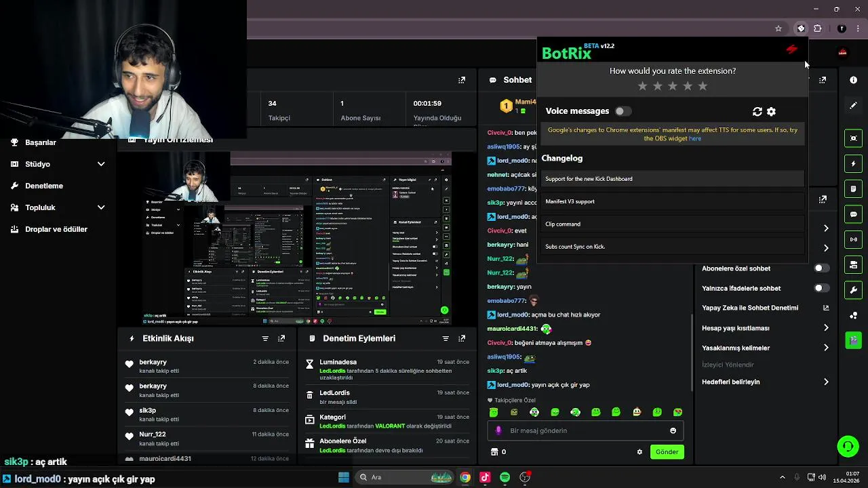This screenshot has height=488, width=868.
Task: Show hidden system tray icons
Action: [x=782, y=477]
